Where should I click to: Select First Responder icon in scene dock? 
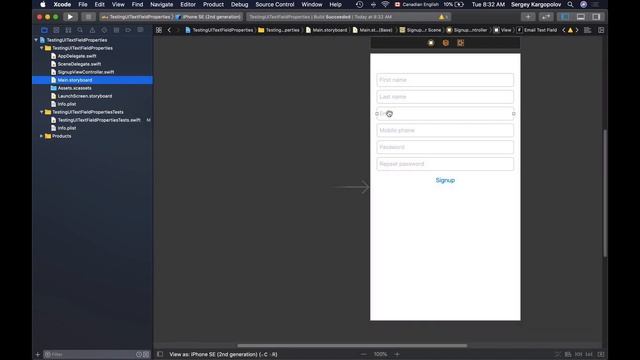point(446,43)
